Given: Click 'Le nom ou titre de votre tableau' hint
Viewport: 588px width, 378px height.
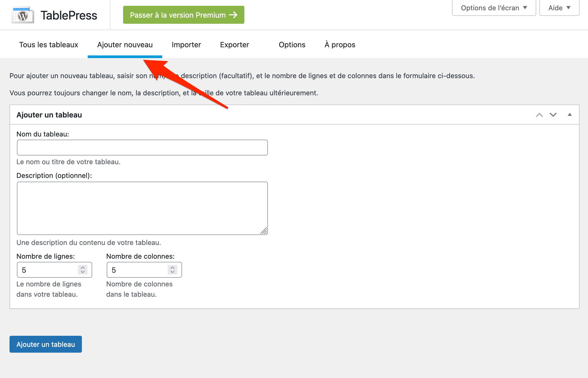Looking at the screenshot, I should [x=68, y=162].
